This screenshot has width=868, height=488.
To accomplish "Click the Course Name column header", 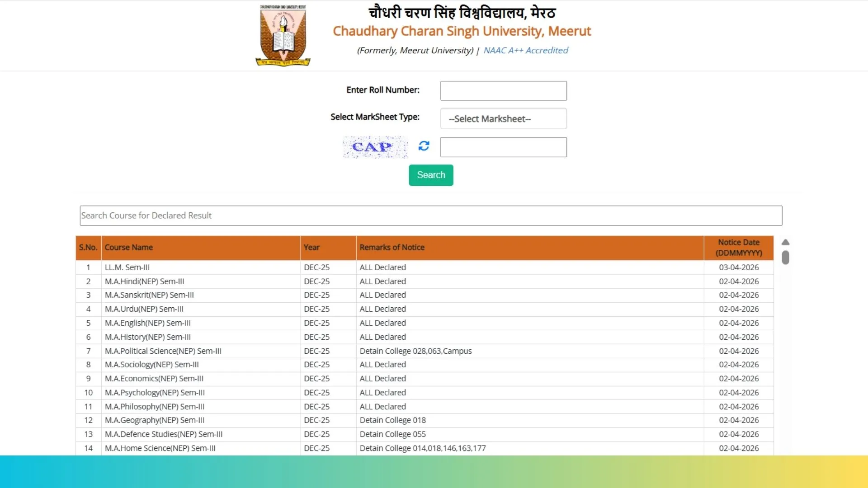I will coord(129,248).
